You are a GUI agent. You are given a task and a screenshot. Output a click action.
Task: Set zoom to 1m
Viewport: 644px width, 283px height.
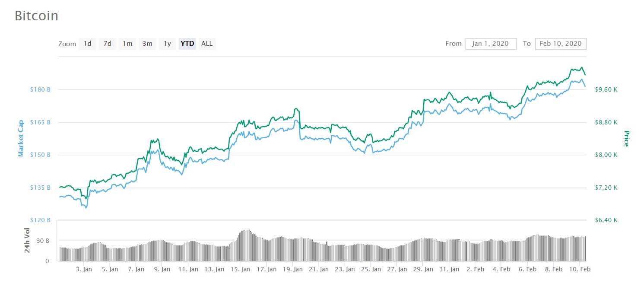[127, 44]
